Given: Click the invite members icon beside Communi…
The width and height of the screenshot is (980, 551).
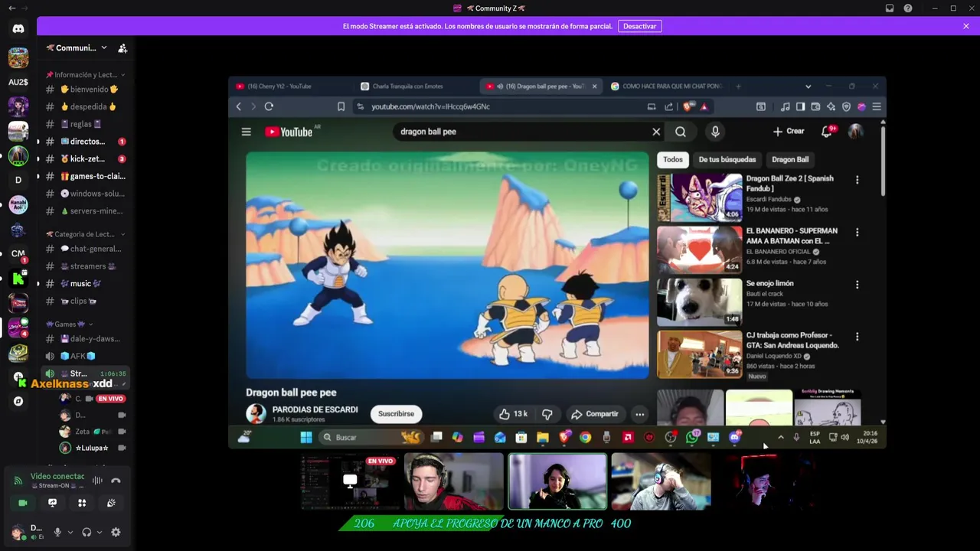Looking at the screenshot, I should point(122,48).
